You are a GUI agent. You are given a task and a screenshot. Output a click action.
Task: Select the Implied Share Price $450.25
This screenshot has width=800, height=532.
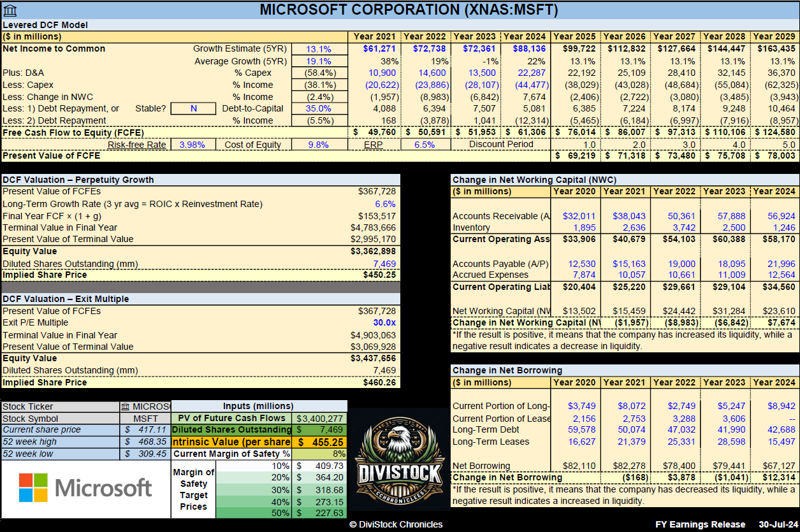pos(381,275)
